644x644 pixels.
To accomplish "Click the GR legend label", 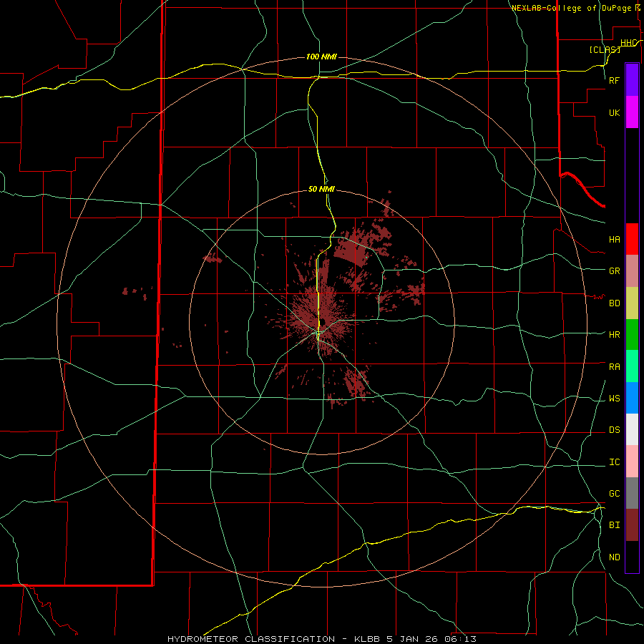I will [614, 271].
